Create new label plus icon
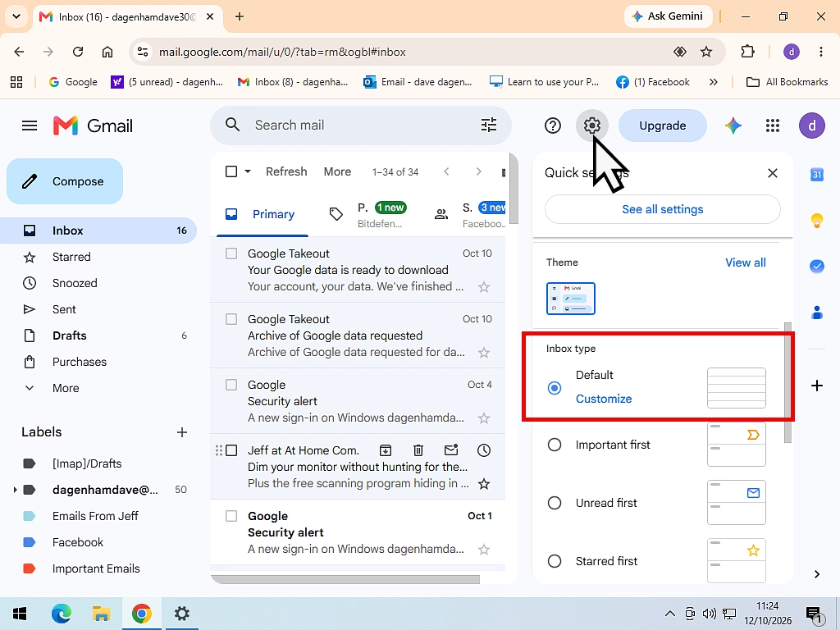 (182, 432)
